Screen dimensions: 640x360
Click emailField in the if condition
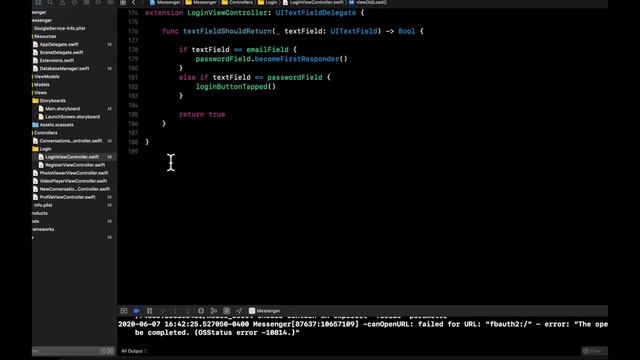[x=267, y=50]
